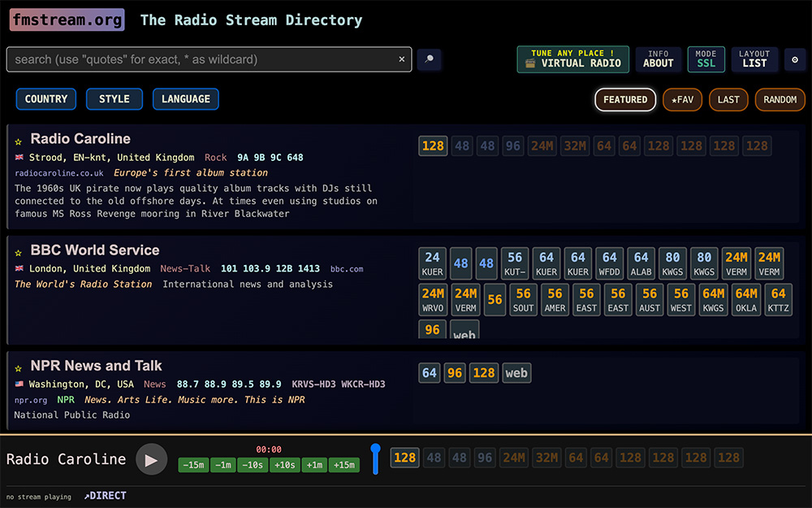Choose the 32M stream in player bar
The height and width of the screenshot is (508, 812).
coord(546,458)
